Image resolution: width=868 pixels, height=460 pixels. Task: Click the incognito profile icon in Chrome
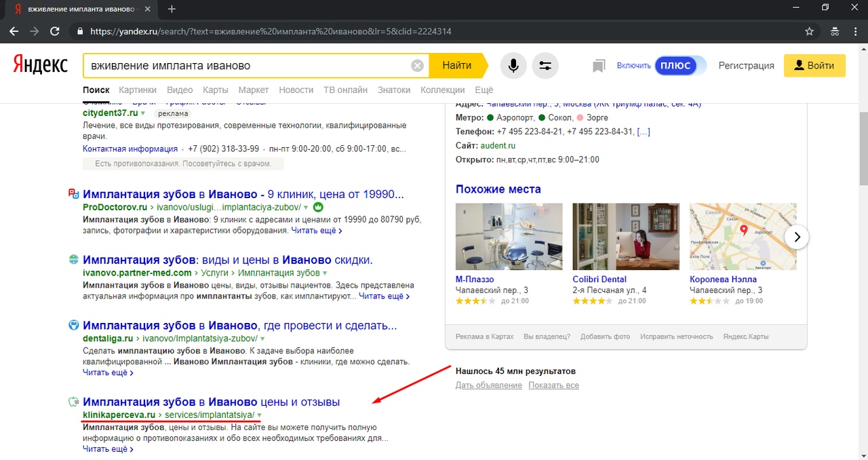[x=835, y=31]
